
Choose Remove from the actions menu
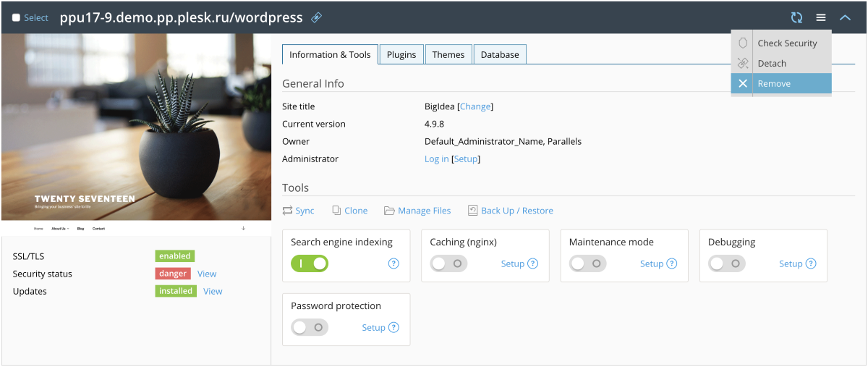774,84
